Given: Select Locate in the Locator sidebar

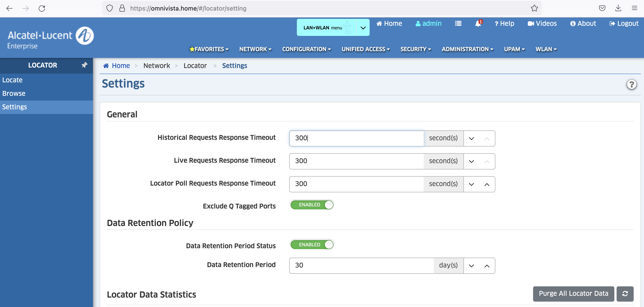Looking at the screenshot, I should pyautogui.click(x=12, y=80).
